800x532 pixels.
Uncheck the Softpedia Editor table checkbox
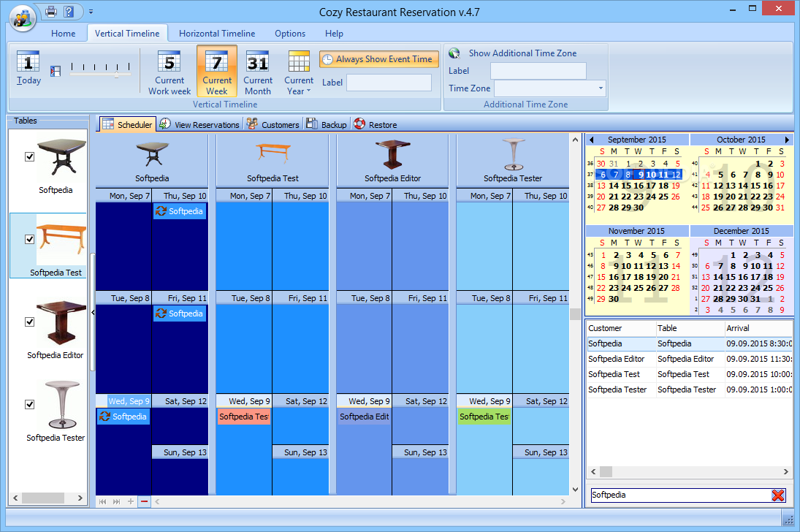tap(30, 322)
